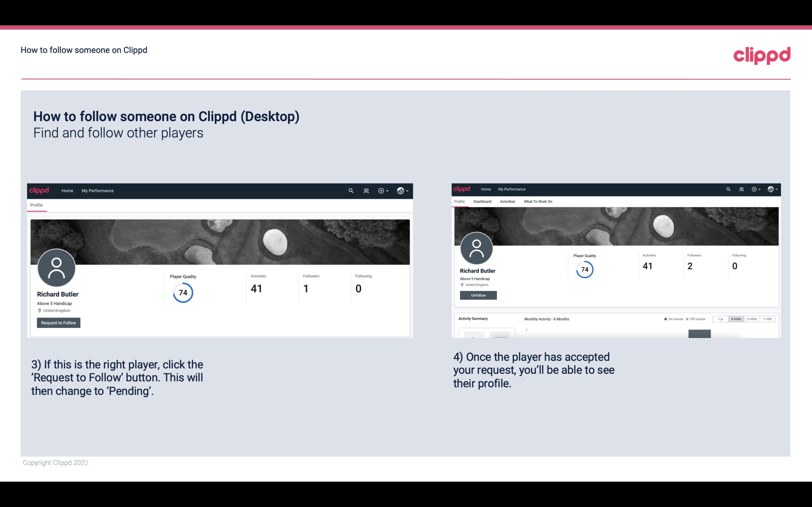Click the 'Unfollow' button on right profile
The height and width of the screenshot is (507, 812).
[x=477, y=295]
